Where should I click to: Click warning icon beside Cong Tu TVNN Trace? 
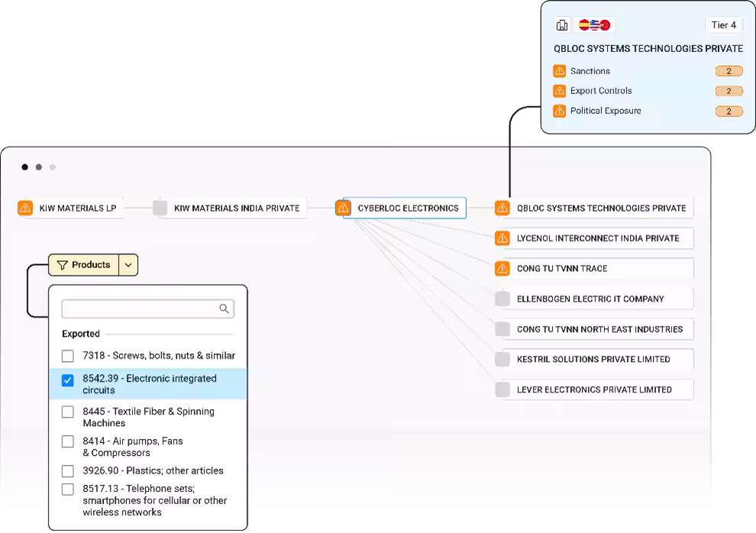[x=502, y=269]
